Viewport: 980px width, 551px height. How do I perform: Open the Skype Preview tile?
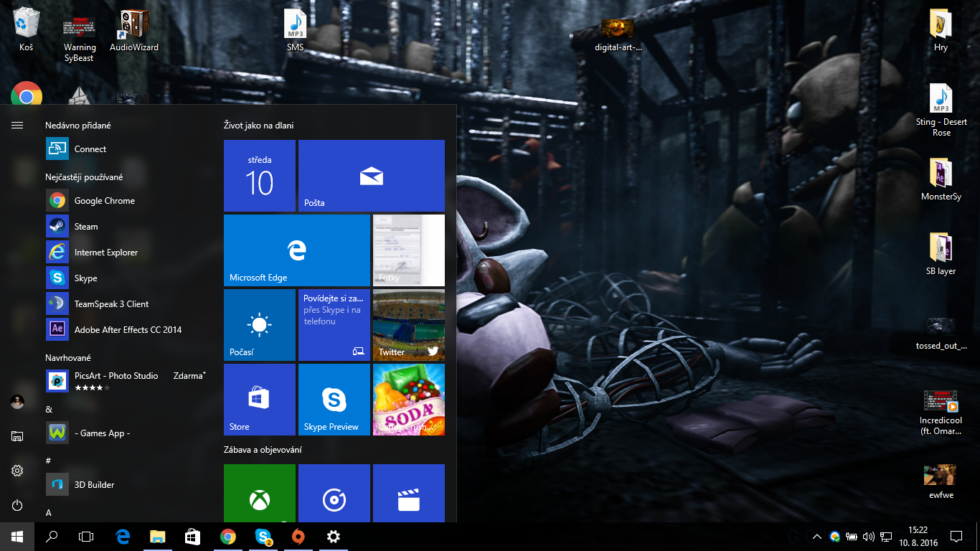point(334,400)
